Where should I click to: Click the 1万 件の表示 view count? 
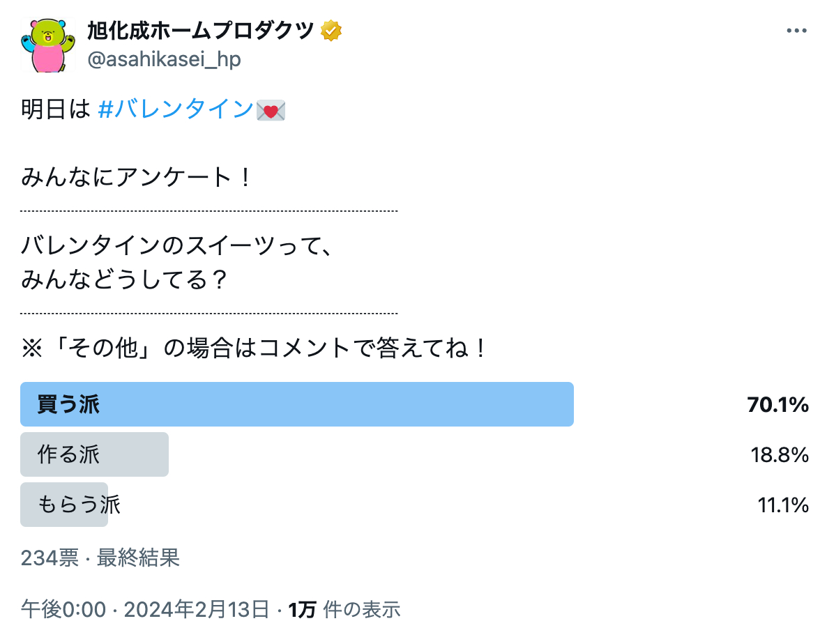[344, 610]
